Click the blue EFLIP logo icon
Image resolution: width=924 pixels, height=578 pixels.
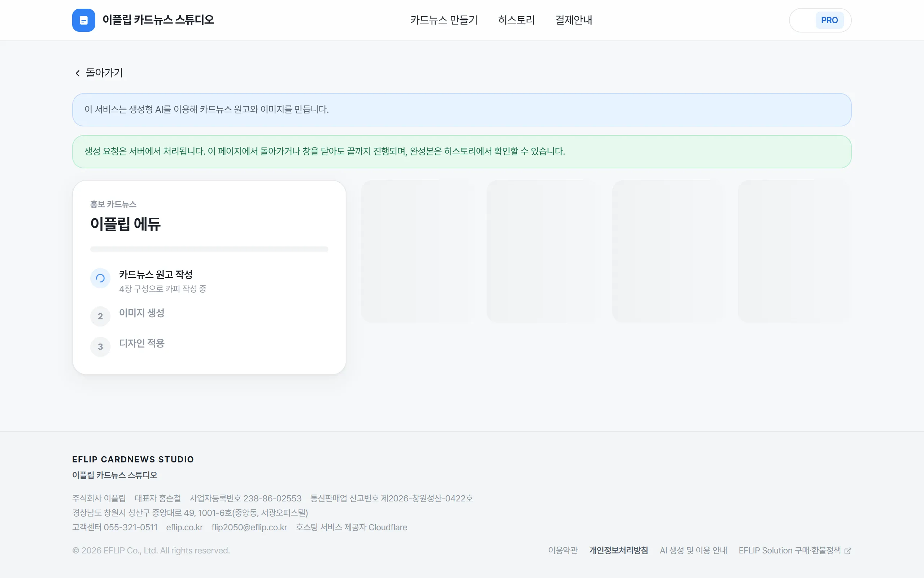[84, 20]
